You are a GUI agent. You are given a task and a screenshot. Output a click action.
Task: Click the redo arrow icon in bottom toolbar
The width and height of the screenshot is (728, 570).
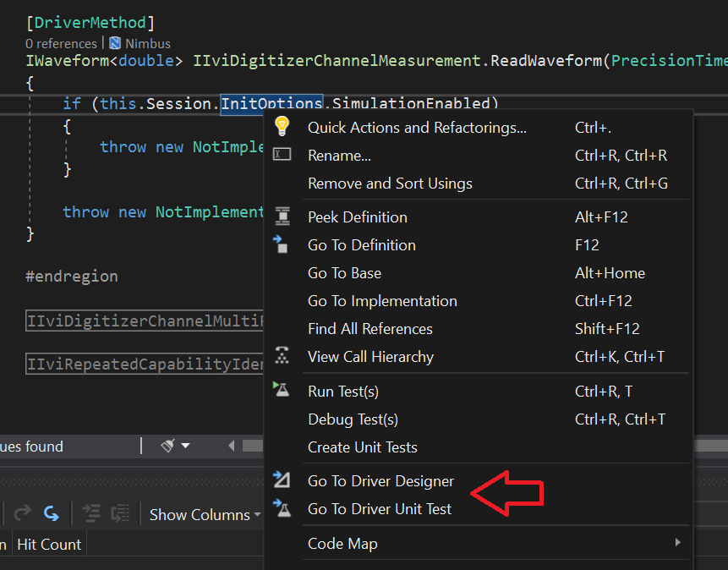click(22, 513)
